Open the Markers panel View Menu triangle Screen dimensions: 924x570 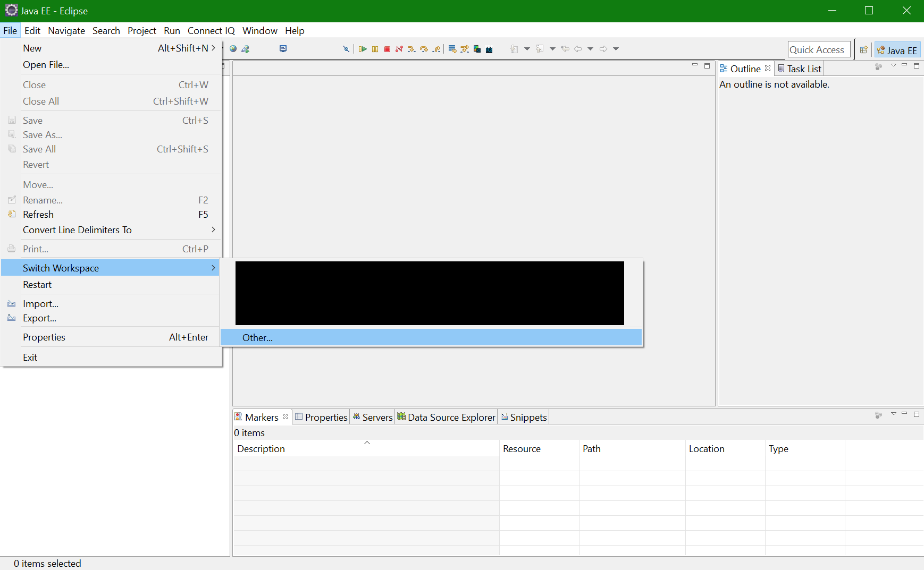tap(894, 414)
